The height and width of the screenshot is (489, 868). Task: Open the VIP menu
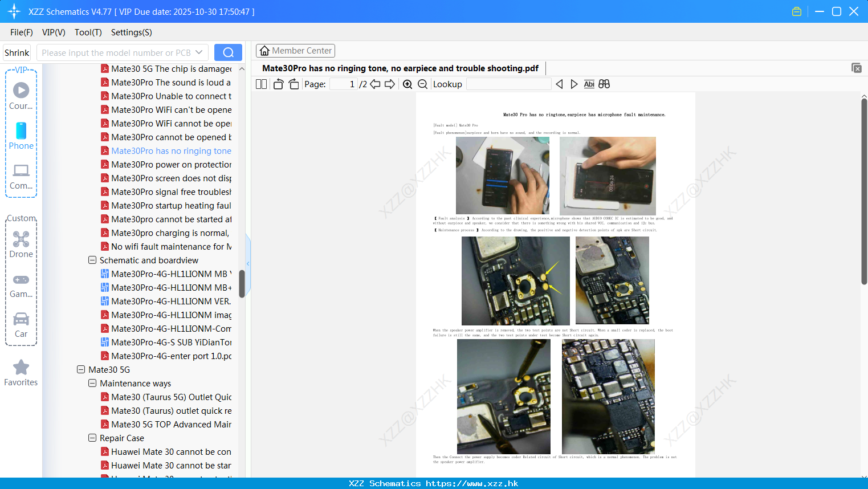coord(54,32)
